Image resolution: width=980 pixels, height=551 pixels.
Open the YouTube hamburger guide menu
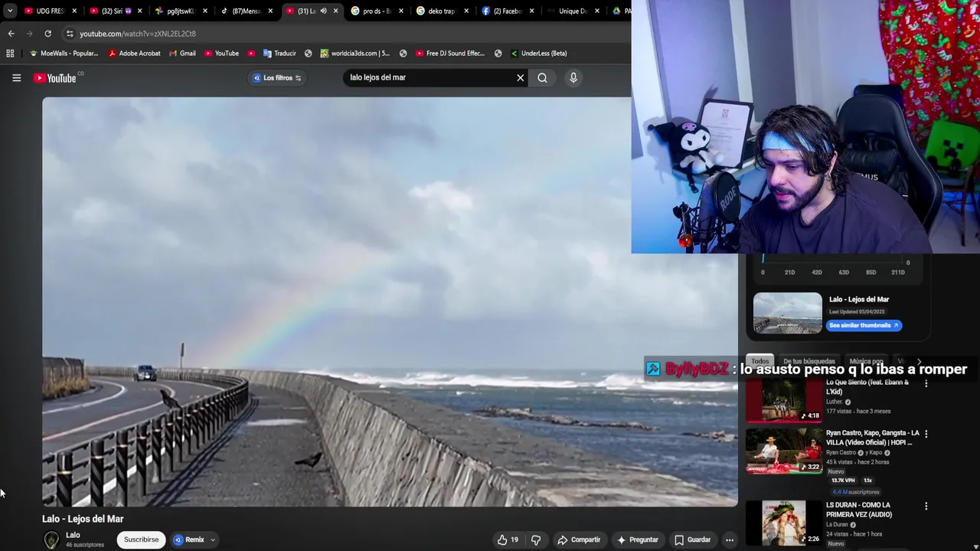click(16, 77)
